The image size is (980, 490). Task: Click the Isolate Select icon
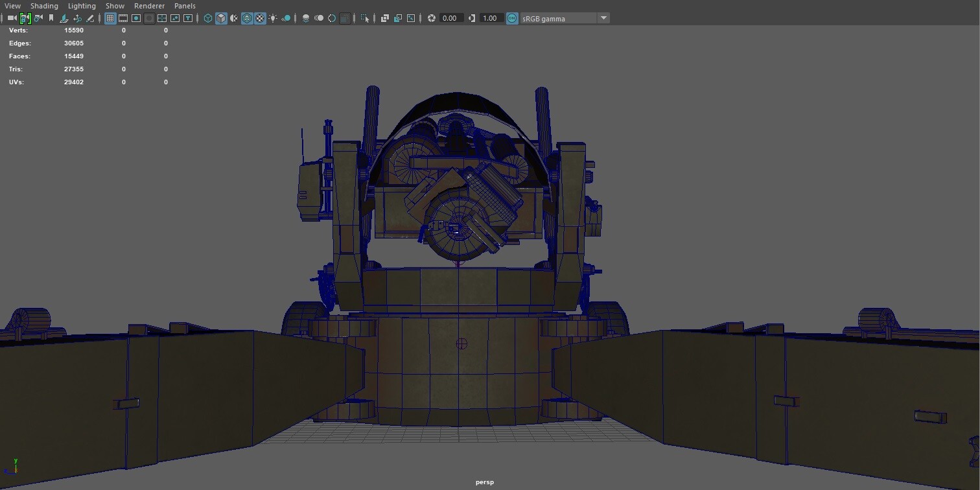point(366,18)
